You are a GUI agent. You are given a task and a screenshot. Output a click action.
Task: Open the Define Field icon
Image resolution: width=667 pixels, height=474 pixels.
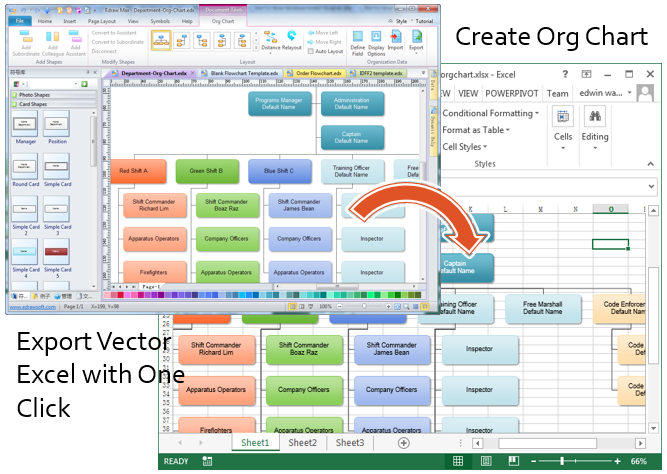click(358, 36)
